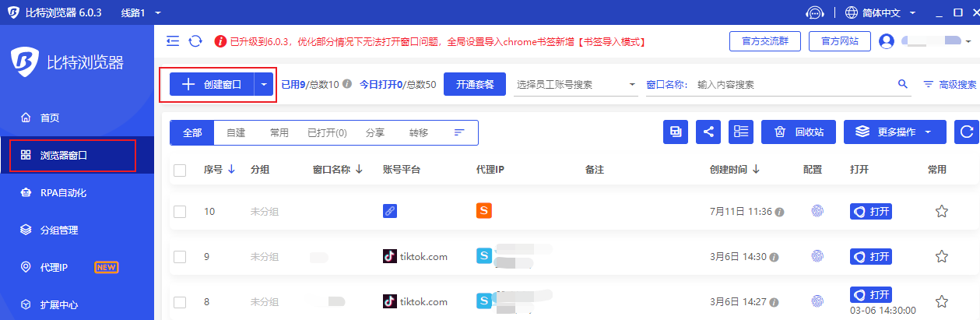The width and height of the screenshot is (980, 320).
Task: Click the list layout icon button
Action: [x=741, y=132]
